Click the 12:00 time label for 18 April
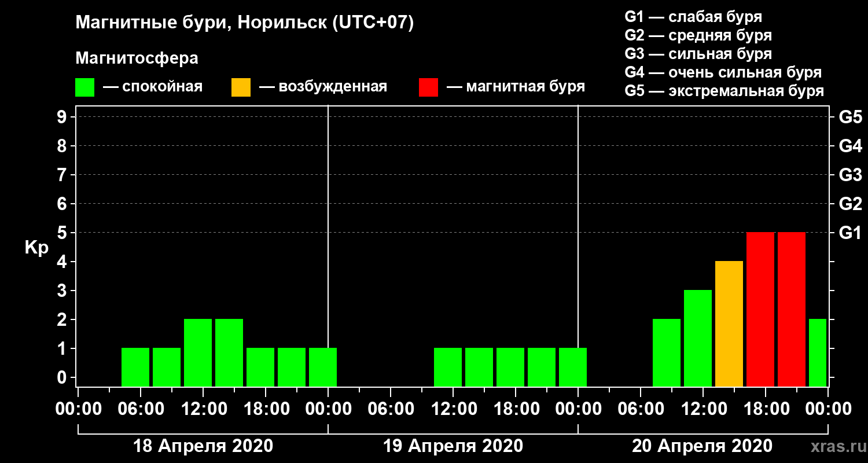868x463 pixels. 203,409
